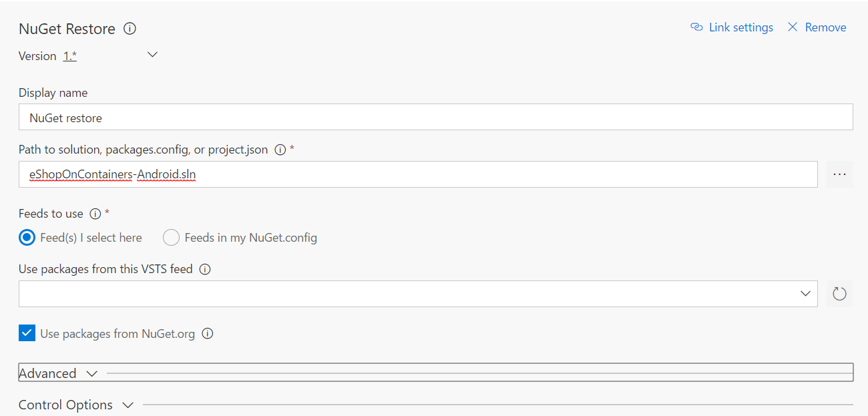Click info icon for VSTS feed label
868x416 pixels.
click(205, 270)
